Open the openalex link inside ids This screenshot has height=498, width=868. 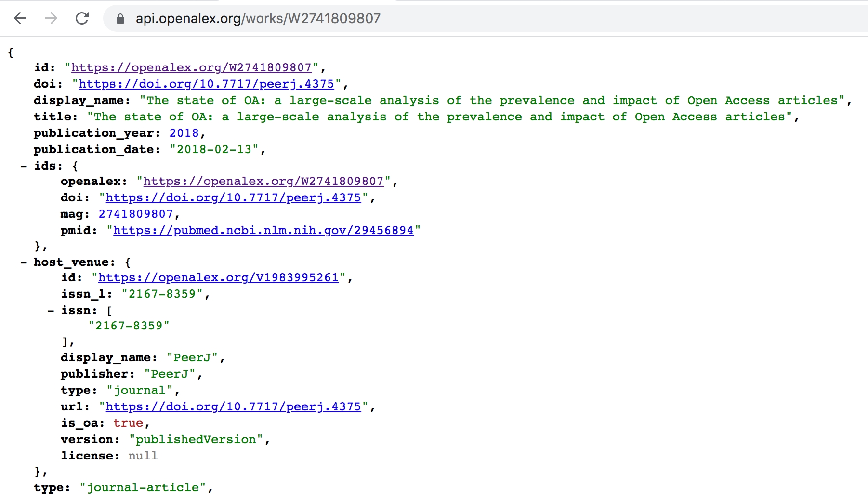pos(263,181)
